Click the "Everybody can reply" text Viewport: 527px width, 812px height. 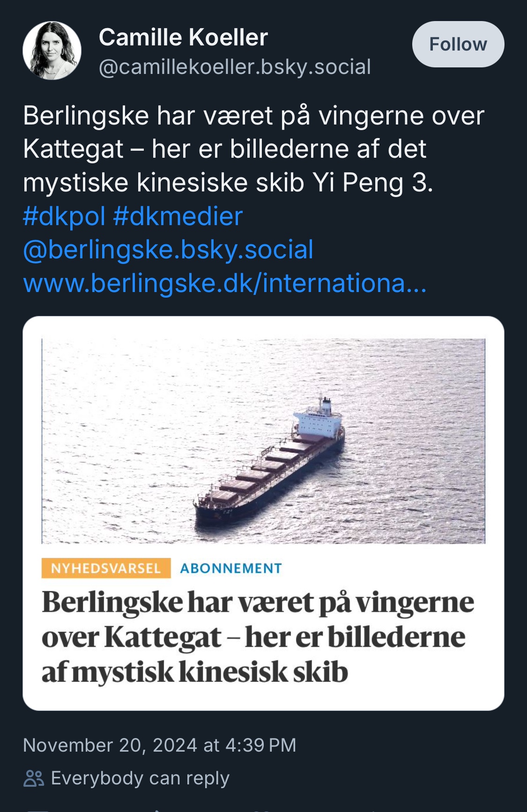click(140, 778)
